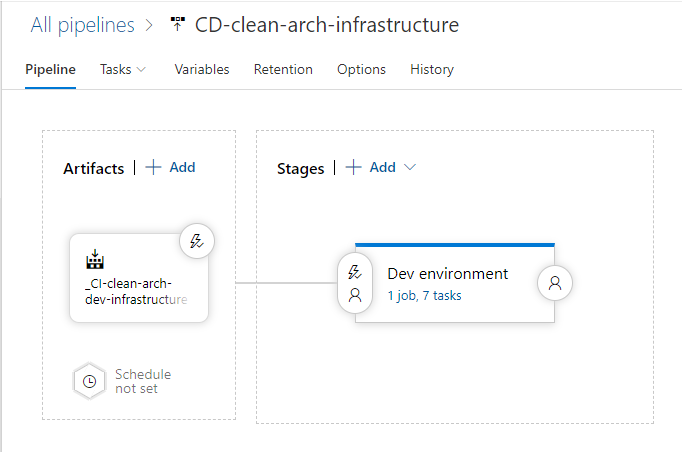The height and width of the screenshot is (452, 682).
Task: Click the release pipeline icon beside the title
Action: [179, 25]
